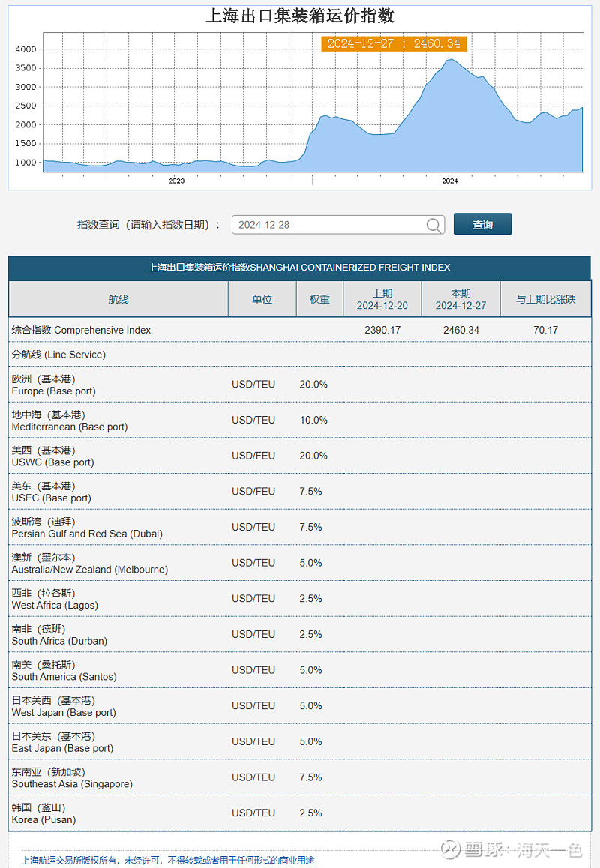Click the magnifier search icon
This screenshot has width=600, height=868.
[433, 224]
